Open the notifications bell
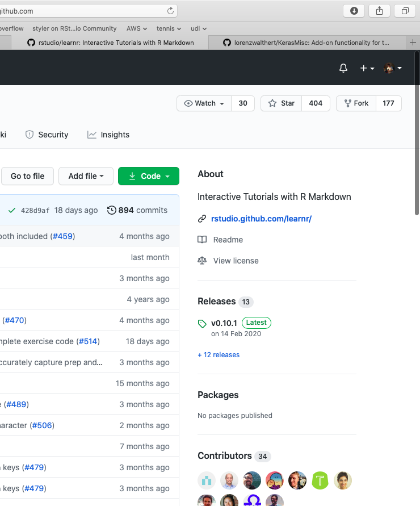This screenshot has height=506, width=420. [343, 68]
